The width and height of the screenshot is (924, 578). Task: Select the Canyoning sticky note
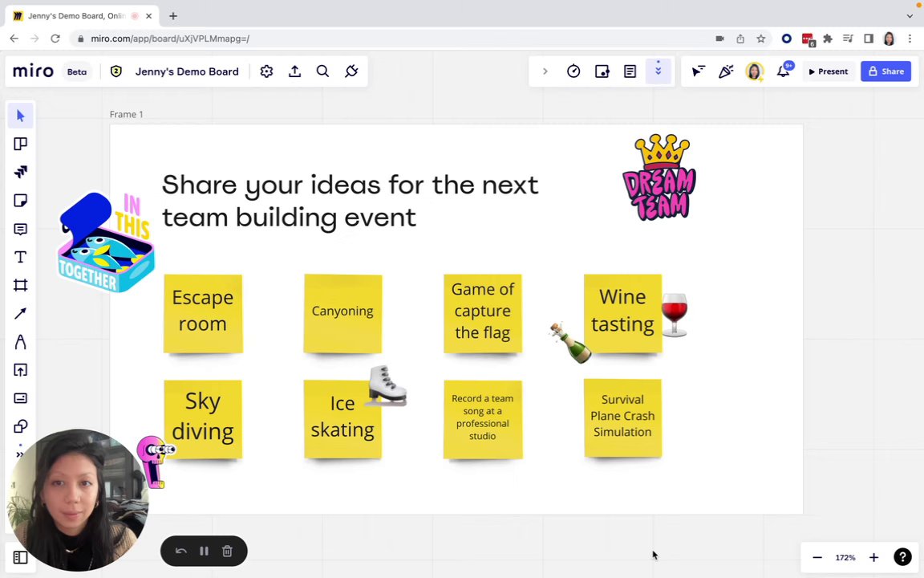tap(342, 313)
